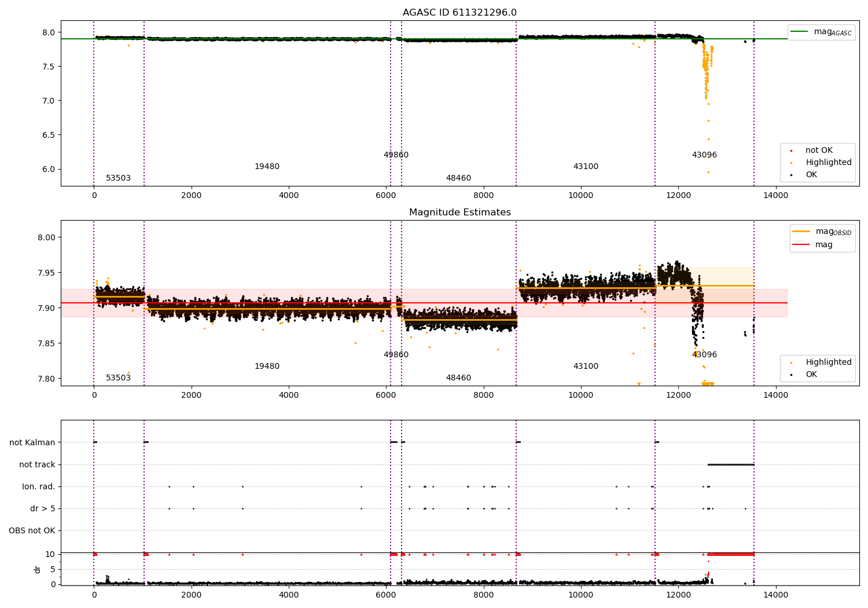Image resolution: width=868 pixels, height=608 pixels.
Task: Click the 7.85 y-axis tick label
Action: [x=46, y=343]
